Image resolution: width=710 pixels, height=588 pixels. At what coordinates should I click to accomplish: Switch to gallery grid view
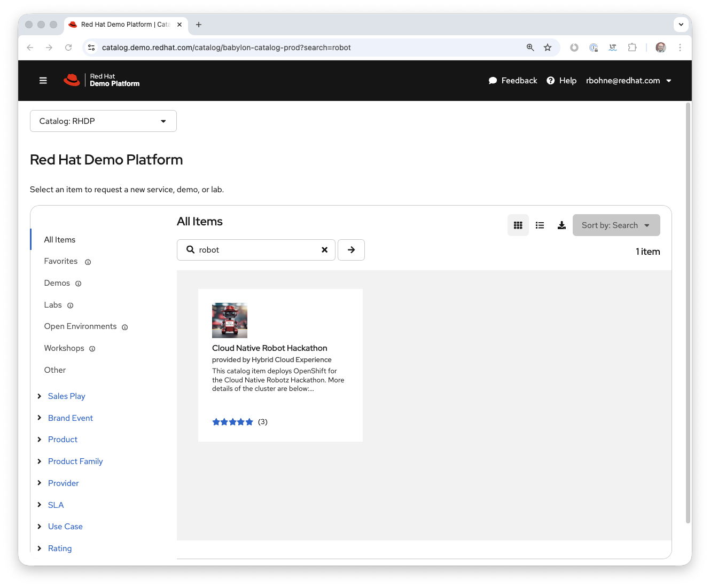pyautogui.click(x=518, y=225)
